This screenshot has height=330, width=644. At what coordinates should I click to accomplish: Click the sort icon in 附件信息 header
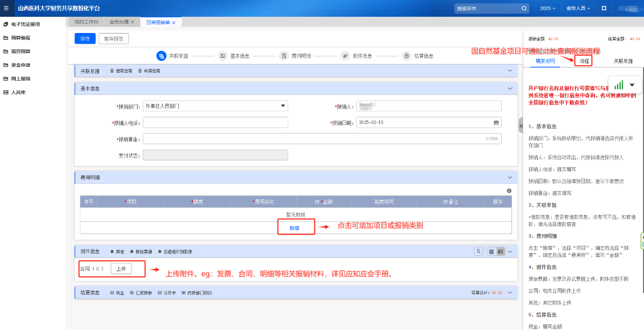coord(478,251)
